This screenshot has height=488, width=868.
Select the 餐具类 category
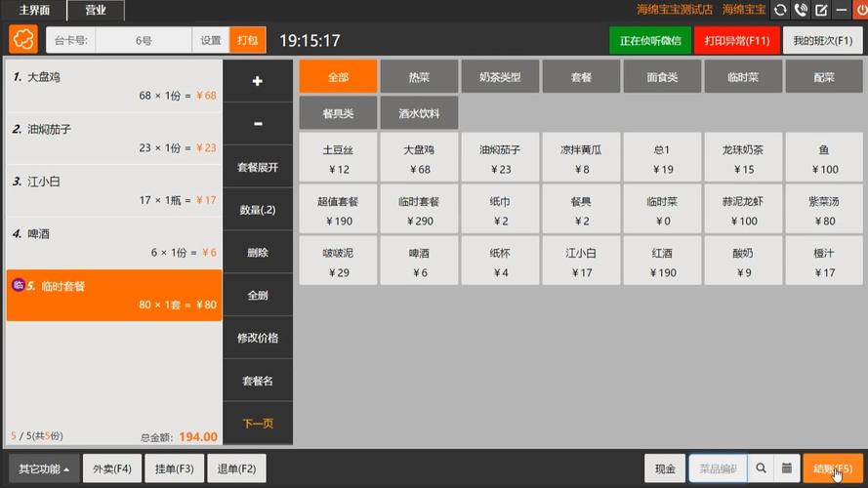pyautogui.click(x=338, y=113)
